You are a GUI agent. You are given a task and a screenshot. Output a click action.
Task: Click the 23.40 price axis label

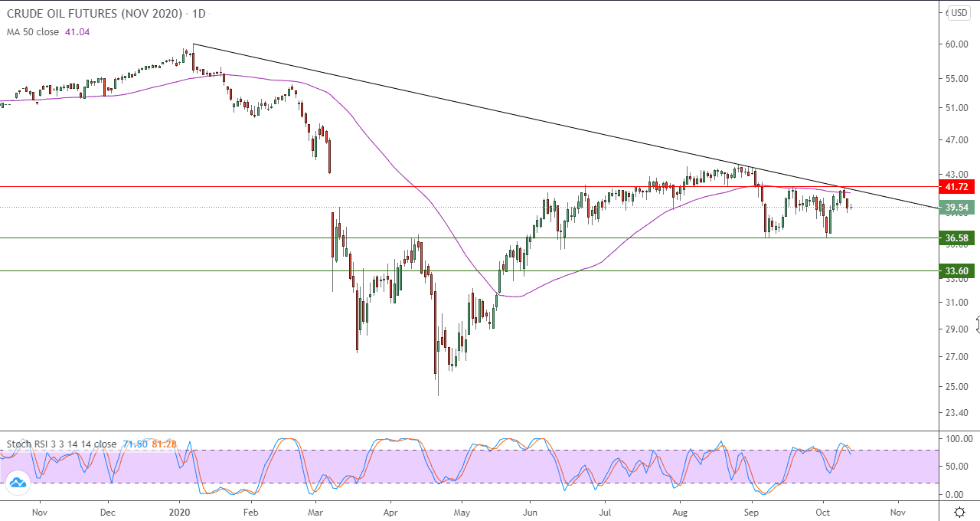[957, 413]
